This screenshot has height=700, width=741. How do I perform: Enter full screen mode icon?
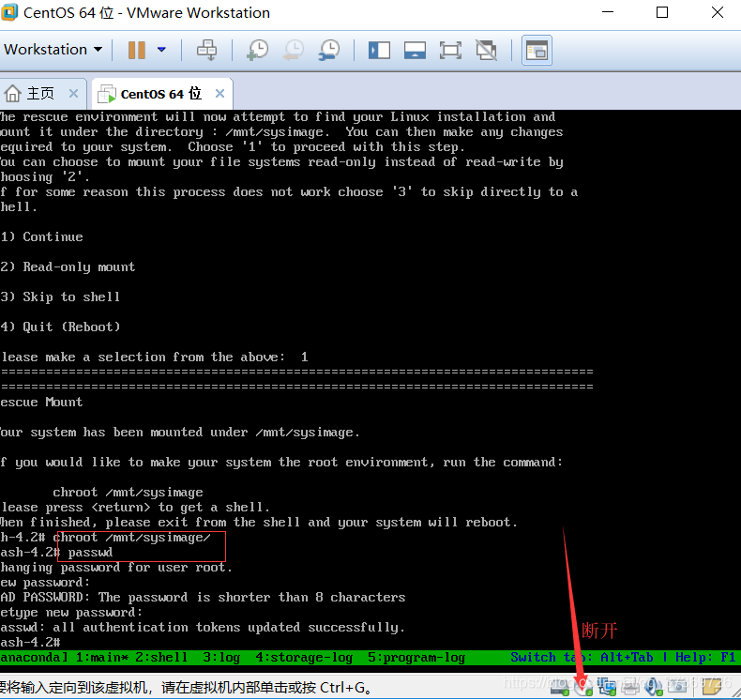coord(450,50)
